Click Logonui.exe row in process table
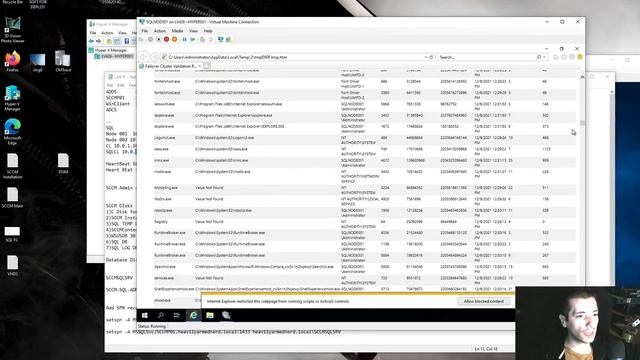 [364, 140]
